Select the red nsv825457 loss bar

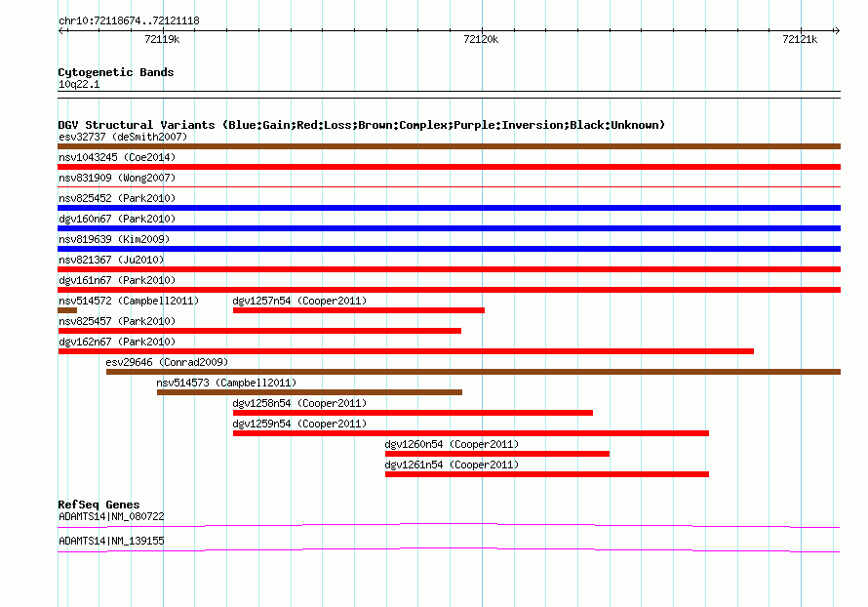coord(259,331)
